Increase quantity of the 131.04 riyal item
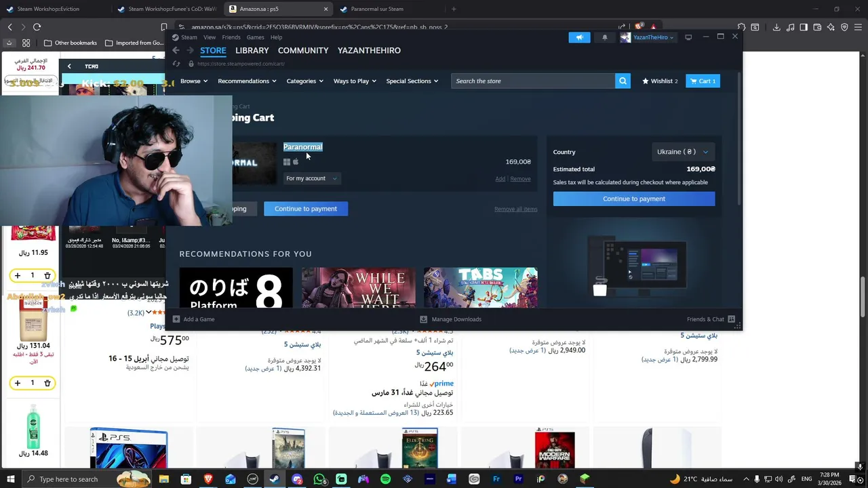This screenshot has height=488, width=868. tap(17, 383)
